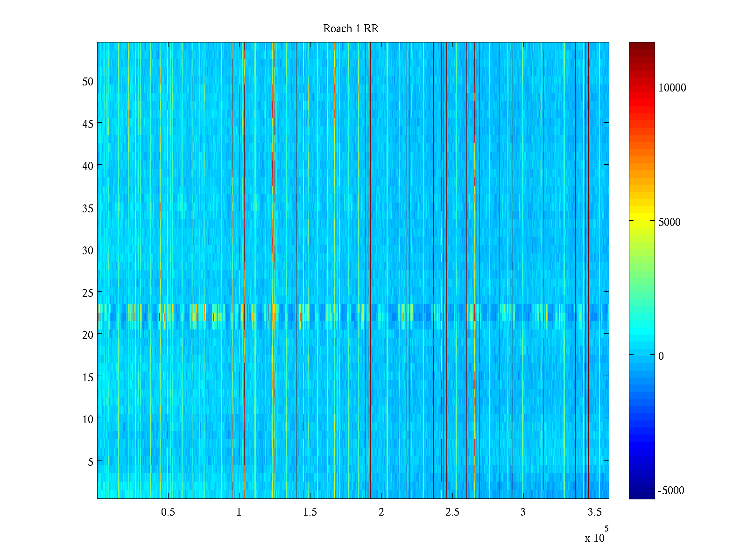This screenshot has height=560, width=747.
Task: Click the x-axis tick label 3.5
Action: (594, 512)
